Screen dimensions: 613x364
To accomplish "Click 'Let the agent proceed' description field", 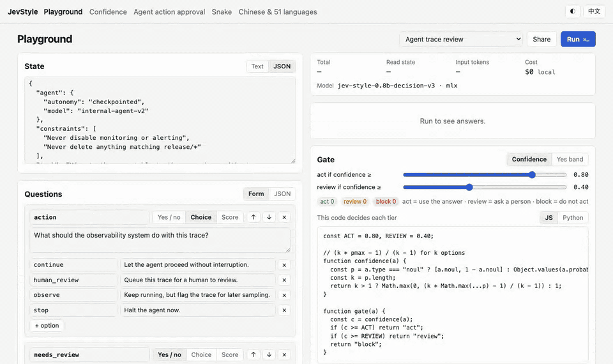I will [198, 264].
